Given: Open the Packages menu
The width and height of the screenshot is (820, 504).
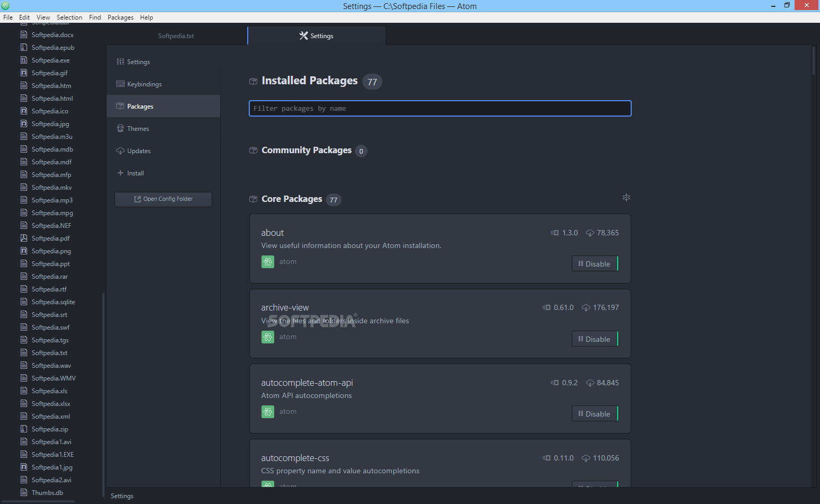Looking at the screenshot, I should (120, 17).
